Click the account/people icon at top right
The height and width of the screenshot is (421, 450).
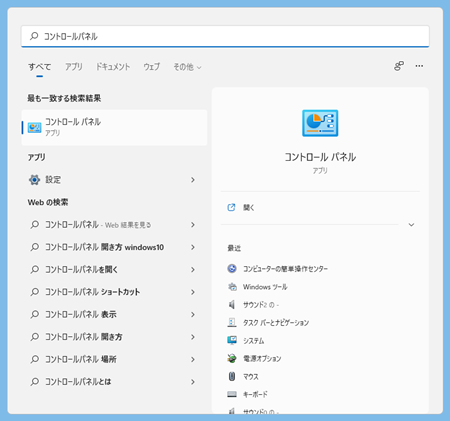(x=399, y=66)
